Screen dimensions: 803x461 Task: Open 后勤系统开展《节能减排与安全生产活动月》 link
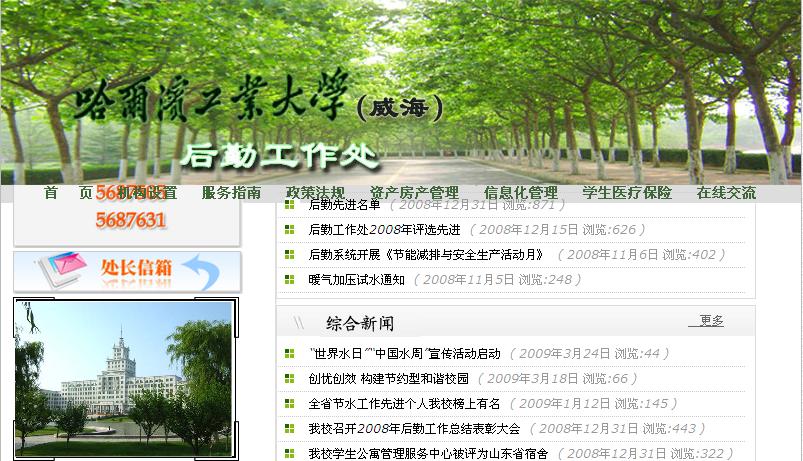(x=427, y=255)
